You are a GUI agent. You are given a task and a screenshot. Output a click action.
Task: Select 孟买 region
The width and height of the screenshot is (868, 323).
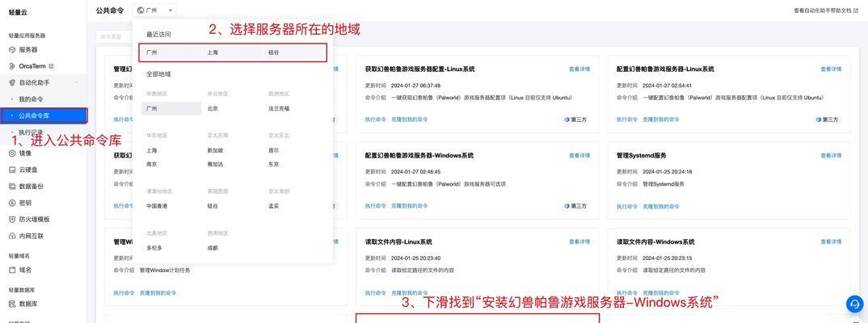[273, 206]
